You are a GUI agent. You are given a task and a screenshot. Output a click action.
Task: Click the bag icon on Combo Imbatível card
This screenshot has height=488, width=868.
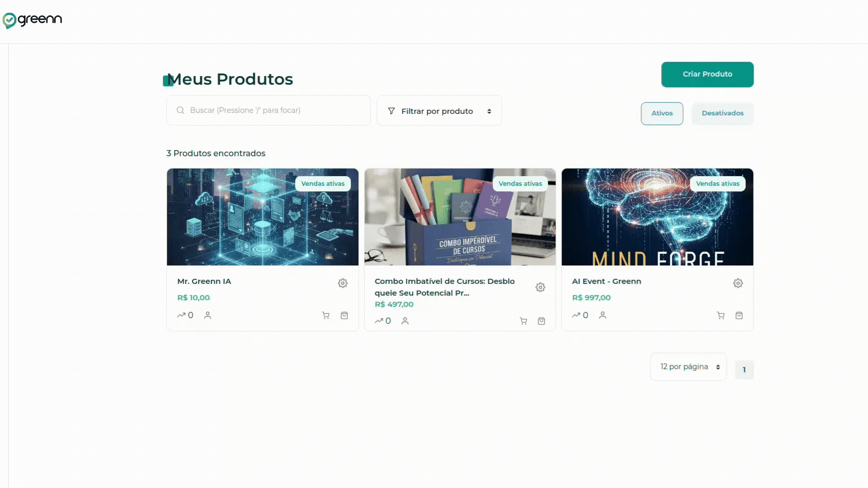542,321
